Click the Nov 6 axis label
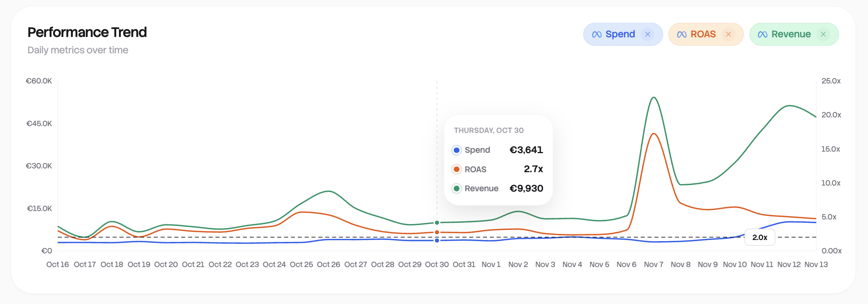The image size is (868, 304). [626, 264]
